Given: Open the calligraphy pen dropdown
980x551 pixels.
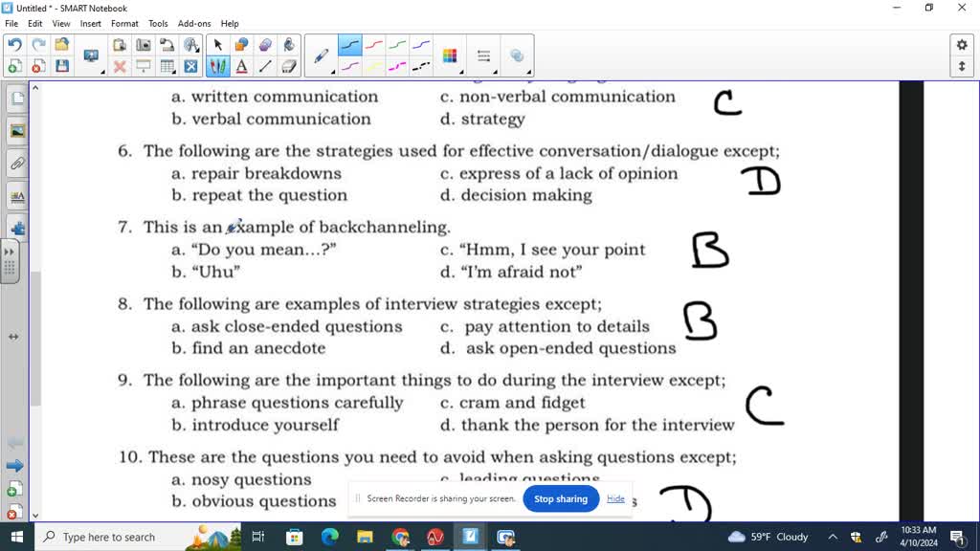Looking at the screenshot, I should 332,71.
